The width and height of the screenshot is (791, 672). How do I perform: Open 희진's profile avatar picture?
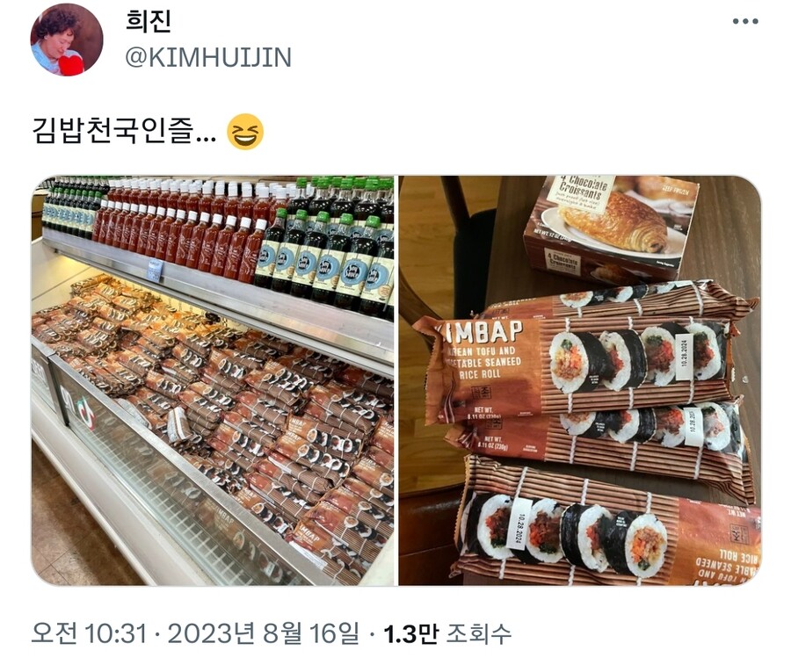[67, 40]
